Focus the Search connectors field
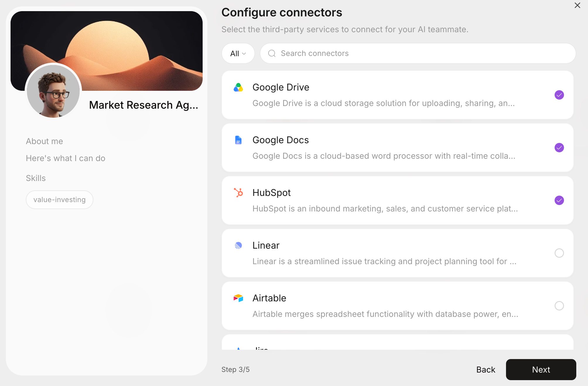588x386 pixels. [x=418, y=53]
